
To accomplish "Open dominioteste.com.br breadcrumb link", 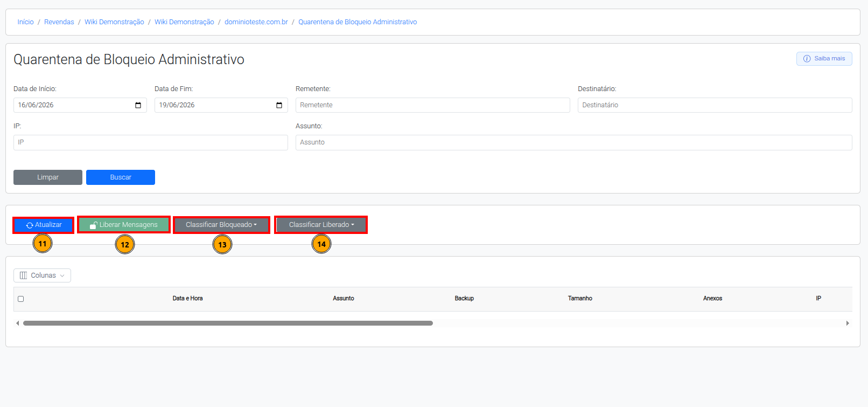I will 256,22.
